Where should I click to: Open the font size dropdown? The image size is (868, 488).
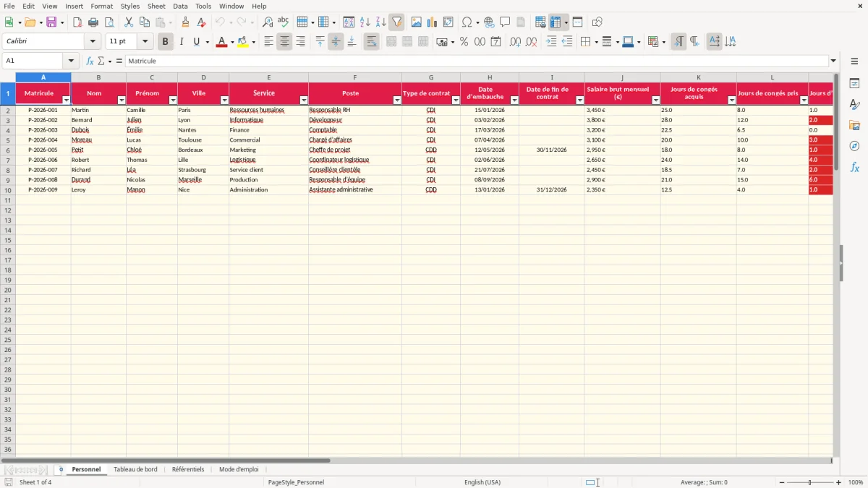[145, 42]
